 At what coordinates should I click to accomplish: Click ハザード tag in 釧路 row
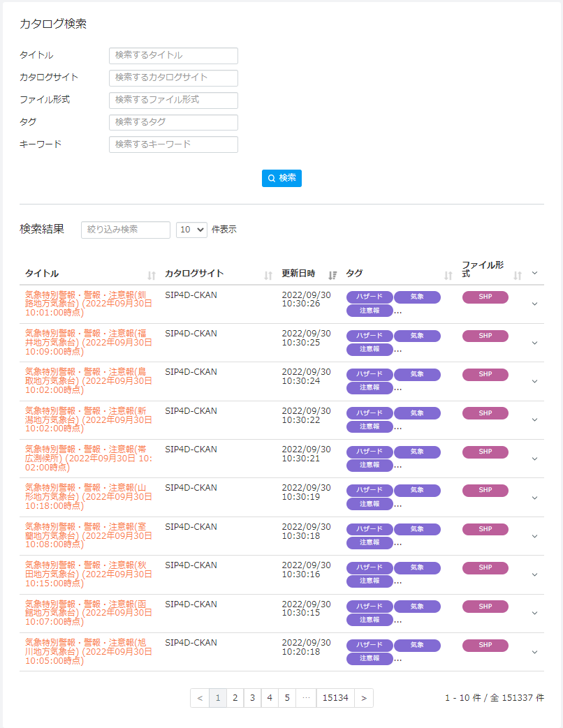coord(370,297)
